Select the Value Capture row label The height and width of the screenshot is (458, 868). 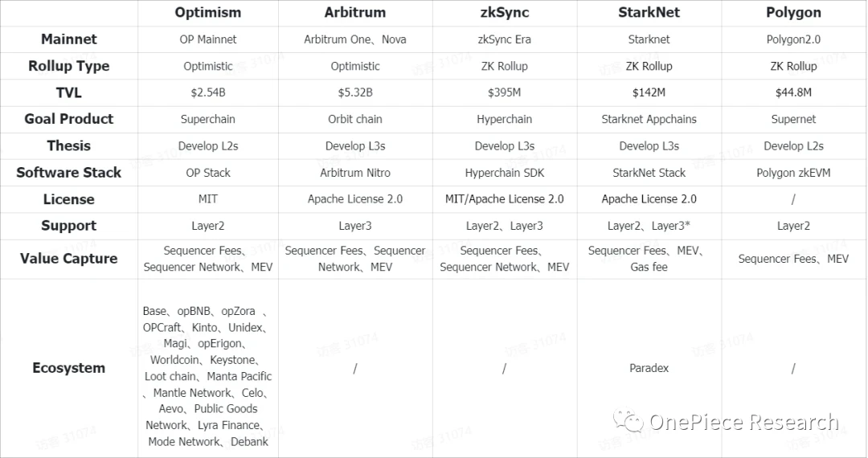(69, 259)
